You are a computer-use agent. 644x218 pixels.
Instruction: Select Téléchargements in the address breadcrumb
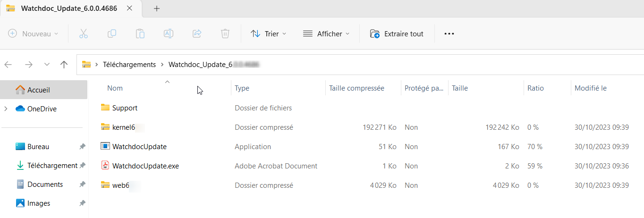[x=129, y=65]
